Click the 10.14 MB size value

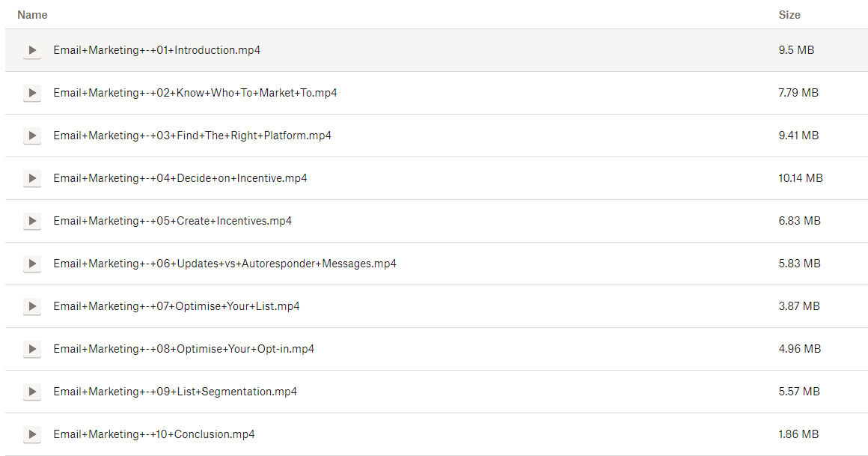800,178
